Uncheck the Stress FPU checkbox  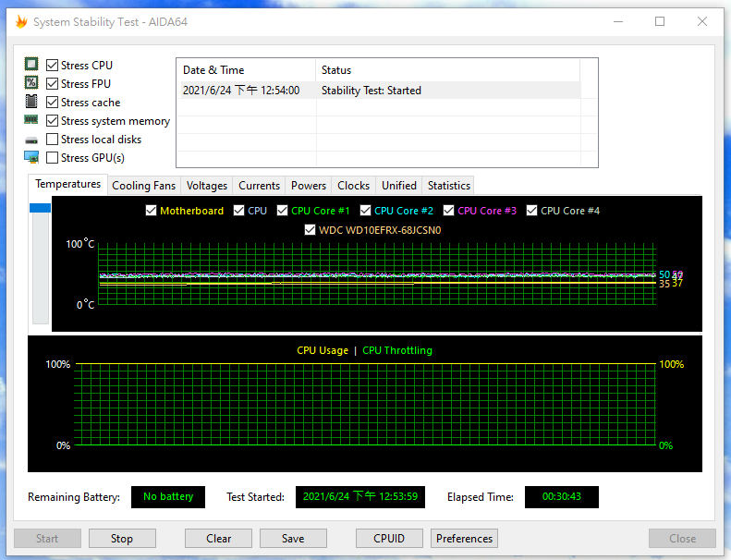tap(52, 83)
